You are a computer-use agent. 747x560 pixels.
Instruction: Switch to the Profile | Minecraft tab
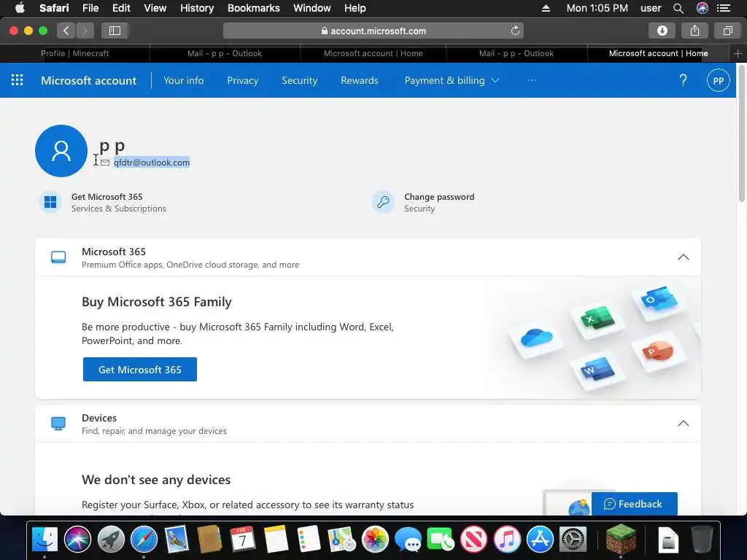click(x=75, y=53)
